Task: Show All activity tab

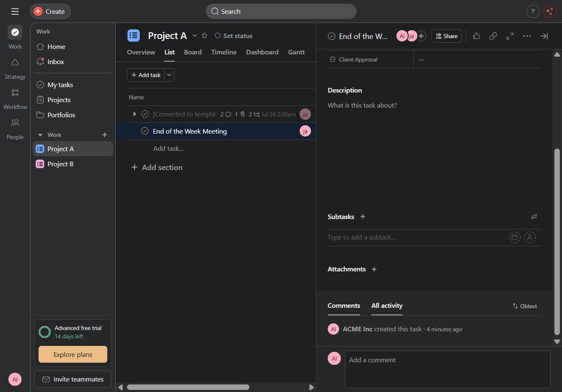Action: coord(387,306)
